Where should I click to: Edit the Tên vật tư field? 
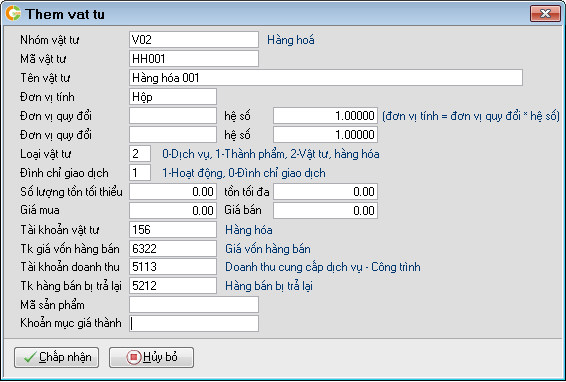coord(326,78)
